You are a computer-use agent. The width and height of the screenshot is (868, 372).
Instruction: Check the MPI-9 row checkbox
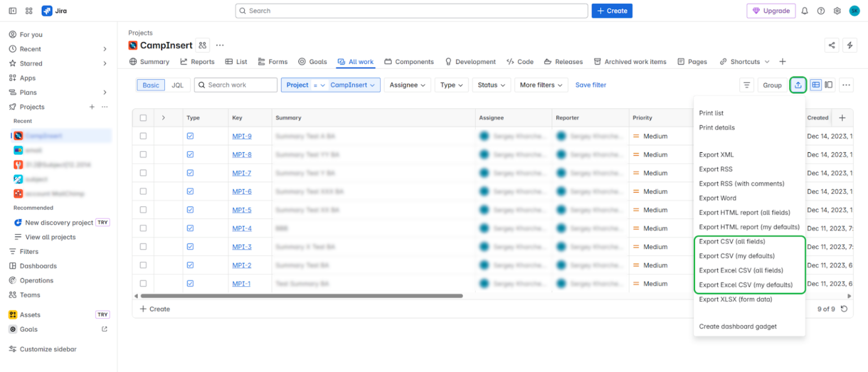pos(143,135)
